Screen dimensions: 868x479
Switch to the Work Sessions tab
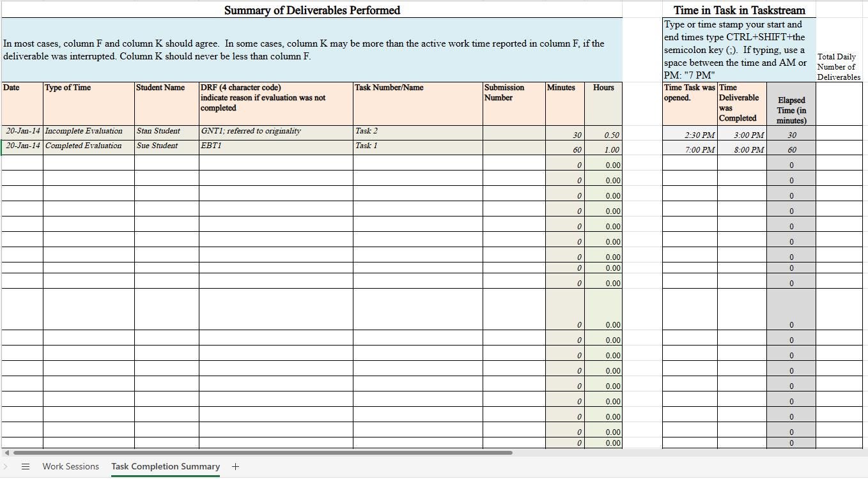[x=70, y=466]
